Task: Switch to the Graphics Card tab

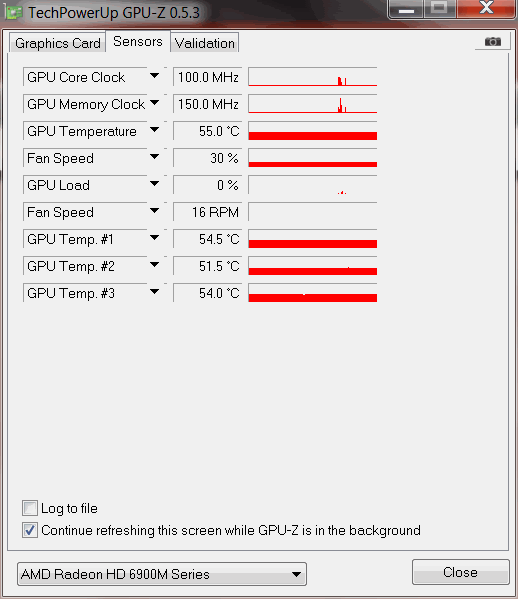Action: tap(58, 43)
